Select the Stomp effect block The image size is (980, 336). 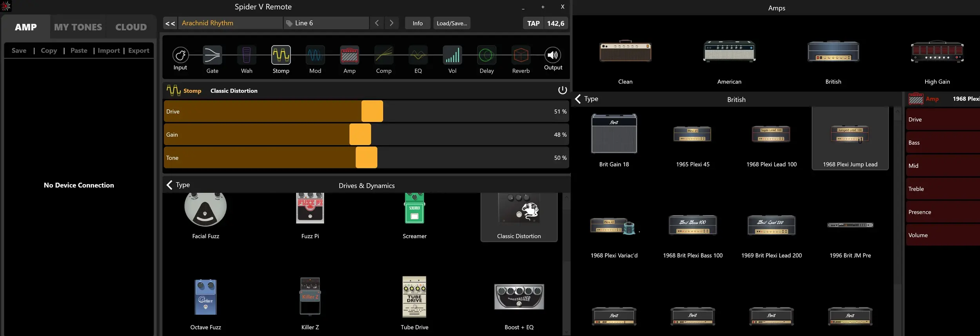281,55
